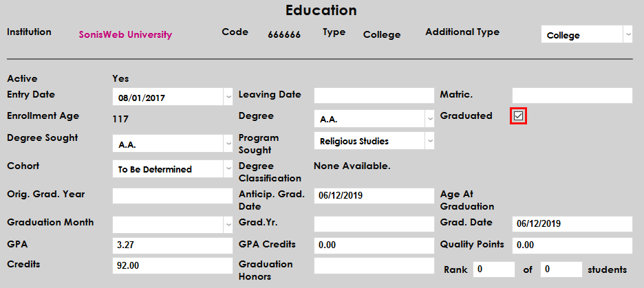Edit the Grad. Date field
Image resolution: width=644 pixels, height=288 pixels.
click(x=571, y=224)
